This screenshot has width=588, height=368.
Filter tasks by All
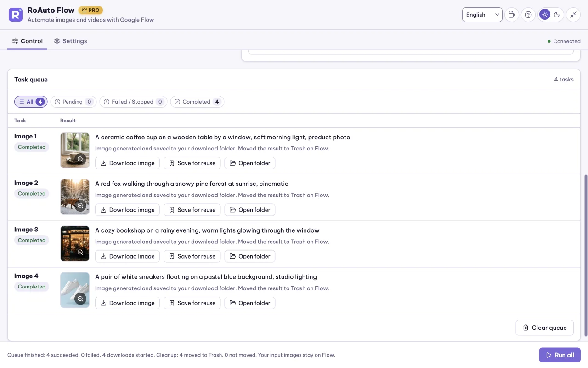click(31, 102)
